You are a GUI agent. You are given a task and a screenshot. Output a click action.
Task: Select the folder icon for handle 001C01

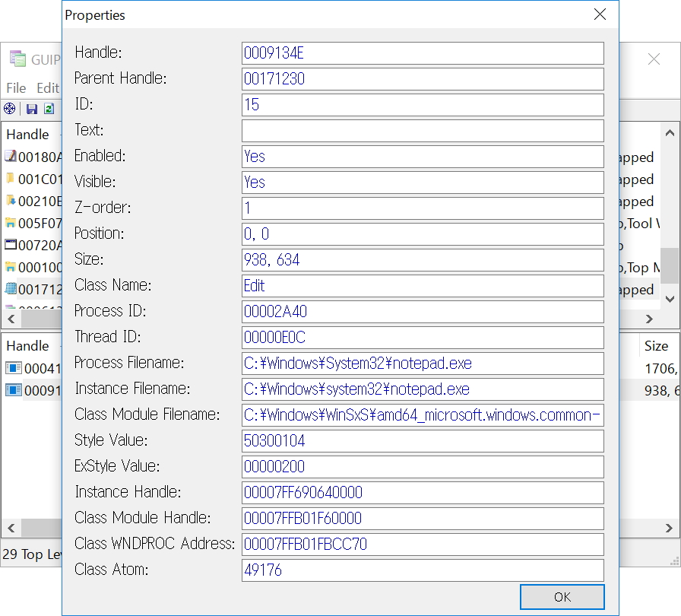click(11, 179)
